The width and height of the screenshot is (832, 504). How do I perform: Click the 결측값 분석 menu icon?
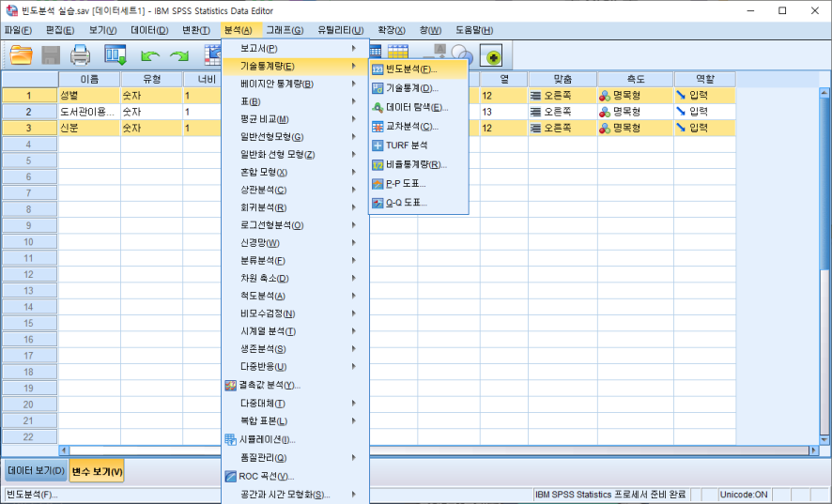(x=230, y=386)
